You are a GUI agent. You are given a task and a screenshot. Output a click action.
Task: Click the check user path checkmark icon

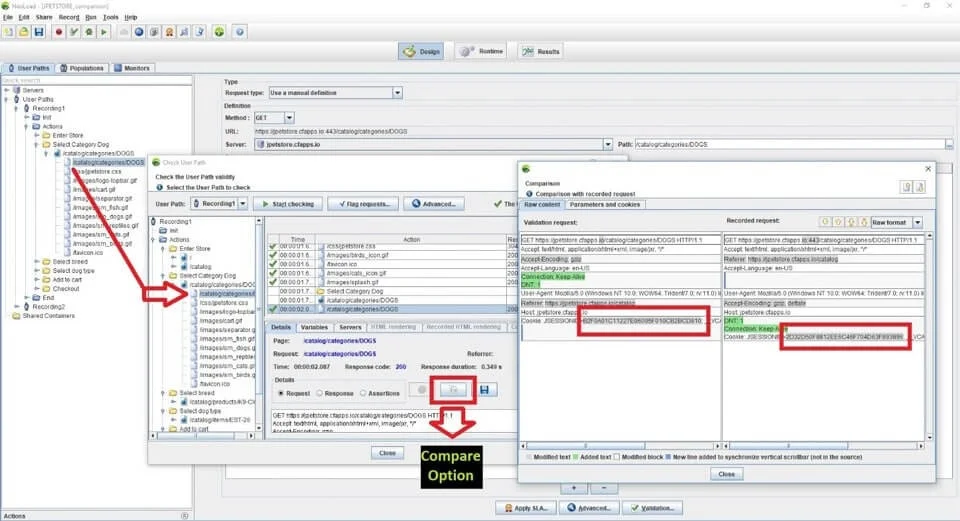point(73,32)
